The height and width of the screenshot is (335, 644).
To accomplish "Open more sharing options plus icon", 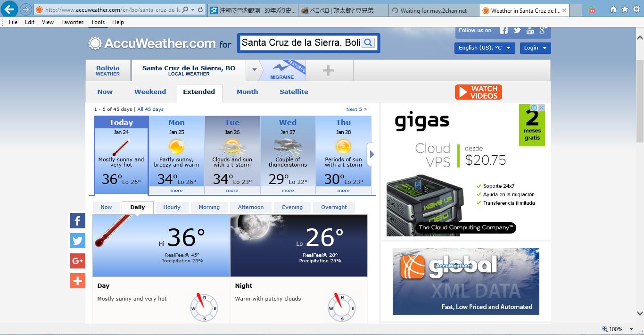I will [x=78, y=281].
